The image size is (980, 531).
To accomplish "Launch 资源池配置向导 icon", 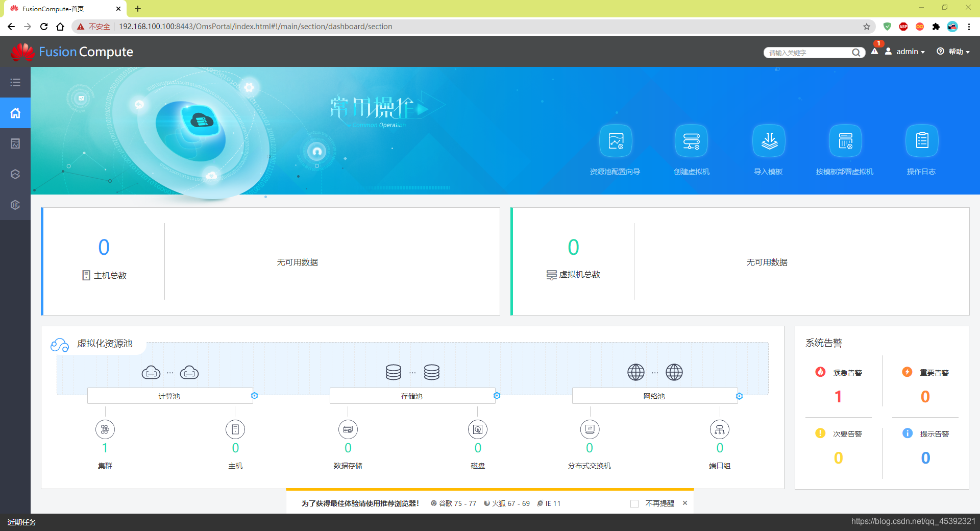I will pos(616,140).
